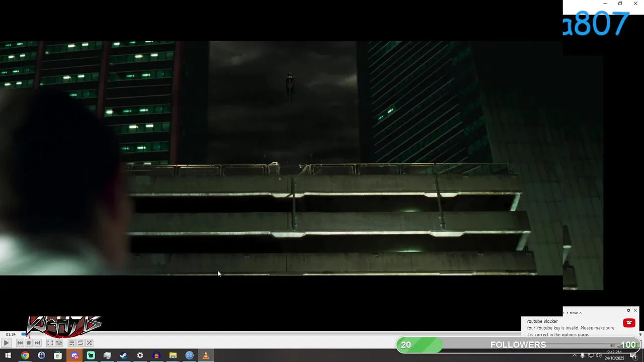Click 'Your Youtube key is invalid' message
Screen dimensions: 644x362
[x=571, y=331]
